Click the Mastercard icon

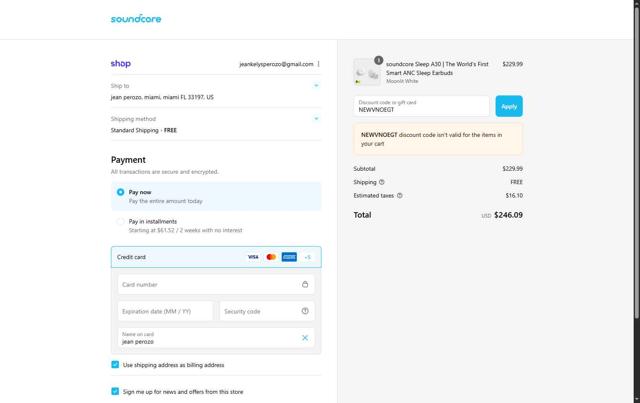coord(271,257)
